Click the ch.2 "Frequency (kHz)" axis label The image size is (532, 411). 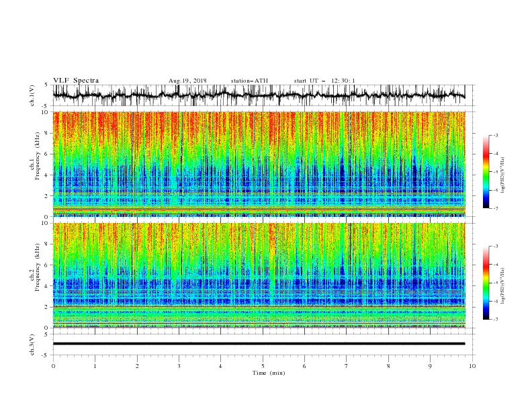(x=38, y=267)
